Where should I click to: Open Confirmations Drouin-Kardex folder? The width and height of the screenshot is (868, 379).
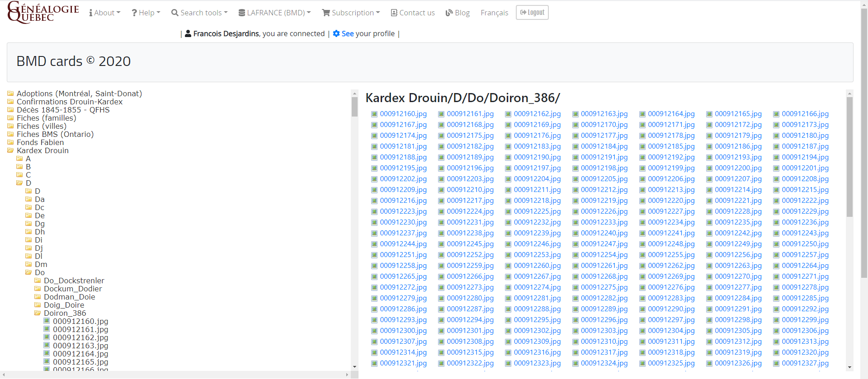pos(70,102)
